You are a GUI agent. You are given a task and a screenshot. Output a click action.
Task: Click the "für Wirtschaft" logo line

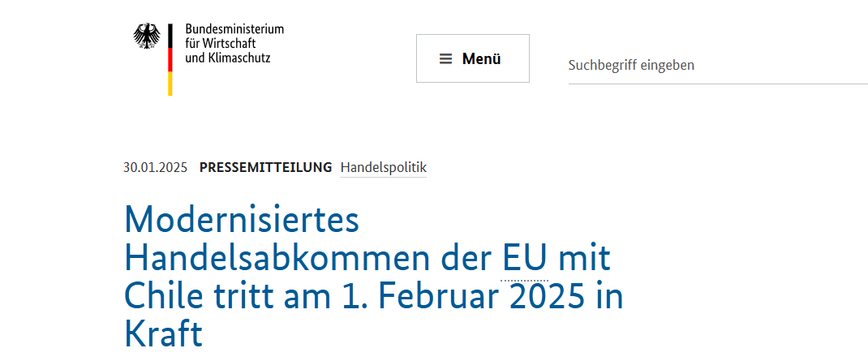tap(223, 44)
